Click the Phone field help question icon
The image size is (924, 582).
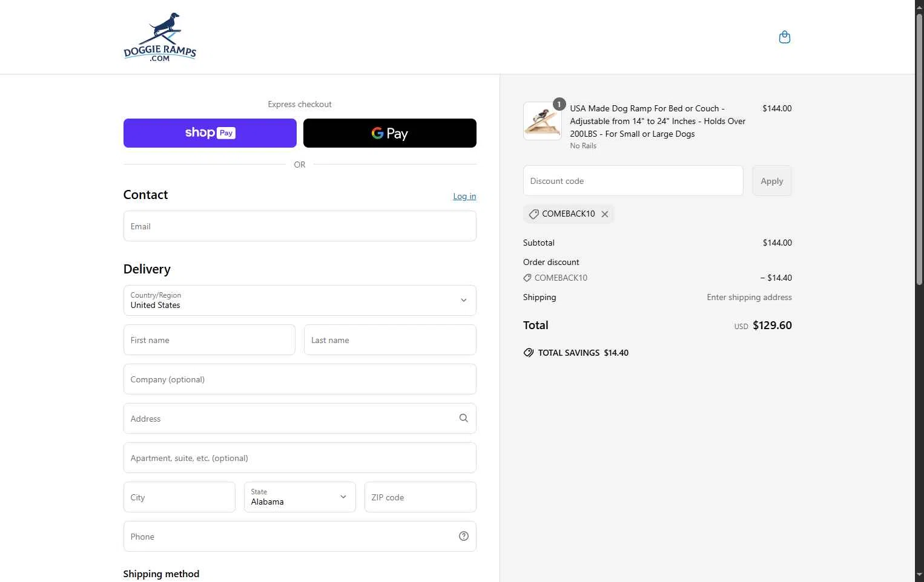coord(464,536)
